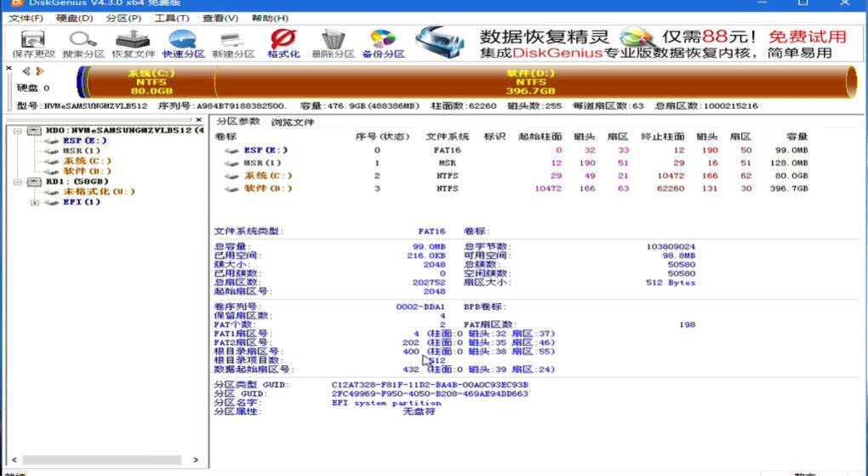Click the 99.0MB capacity cell in ESP row

tap(791, 150)
